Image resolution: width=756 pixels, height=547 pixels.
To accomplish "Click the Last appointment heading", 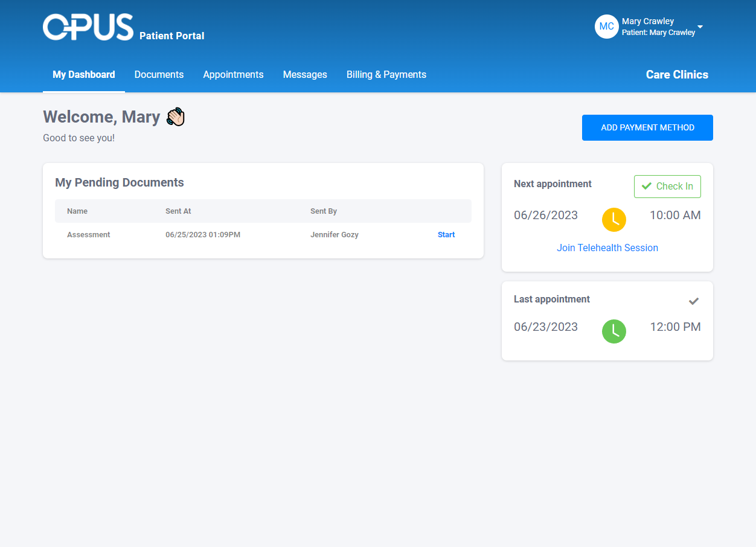I will click(x=552, y=299).
